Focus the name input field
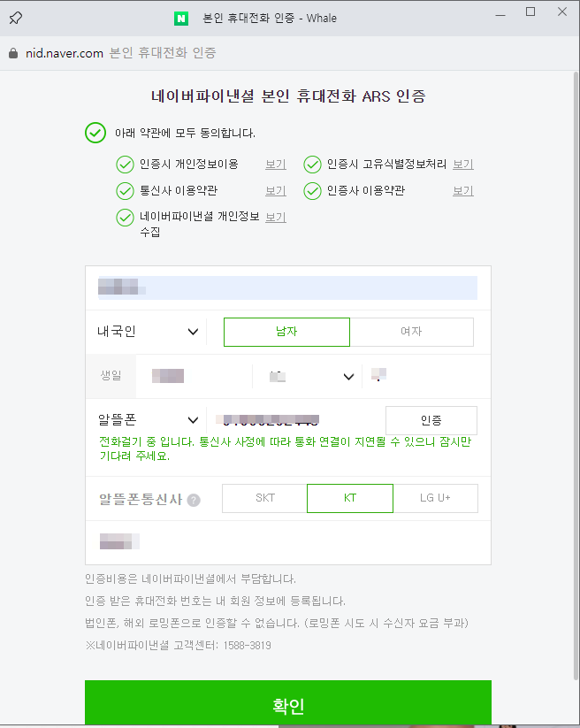The width and height of the screenshot is (580, 728). pyautogui.click(x=287, y=287)
